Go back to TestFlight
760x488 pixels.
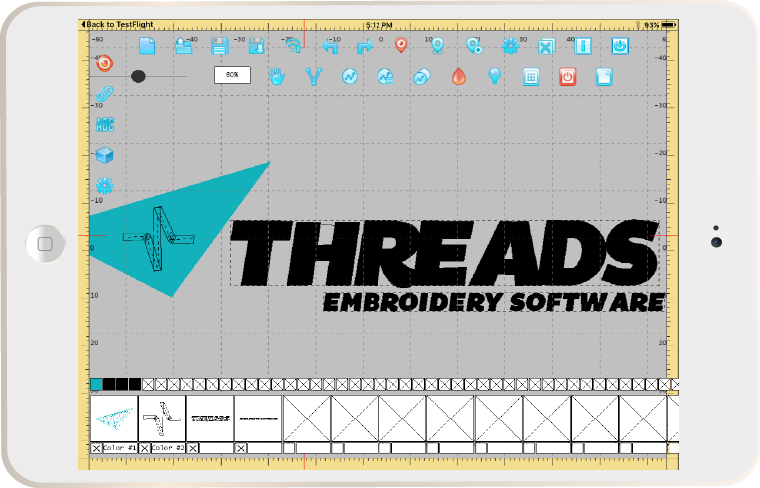[x=117, y=24]
